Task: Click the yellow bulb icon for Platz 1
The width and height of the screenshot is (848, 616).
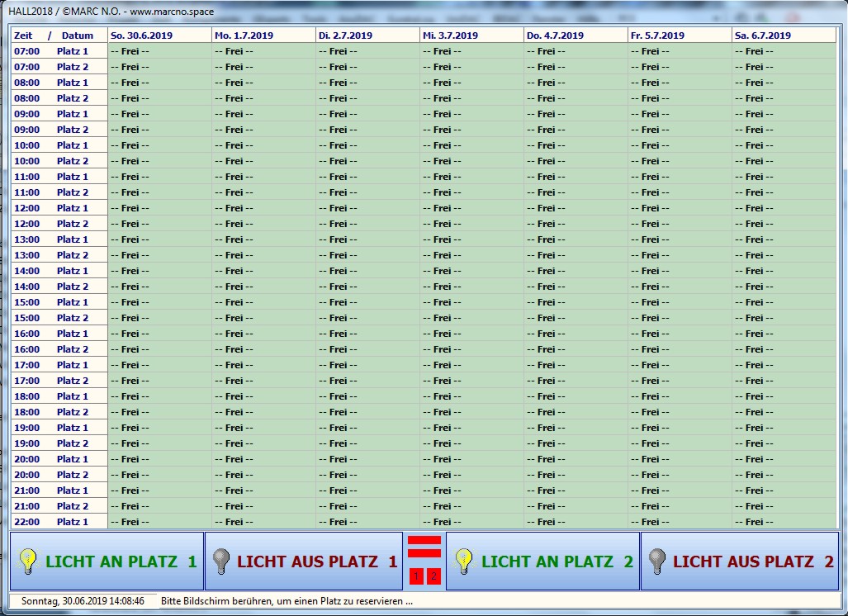Action: tap(29, 562)
